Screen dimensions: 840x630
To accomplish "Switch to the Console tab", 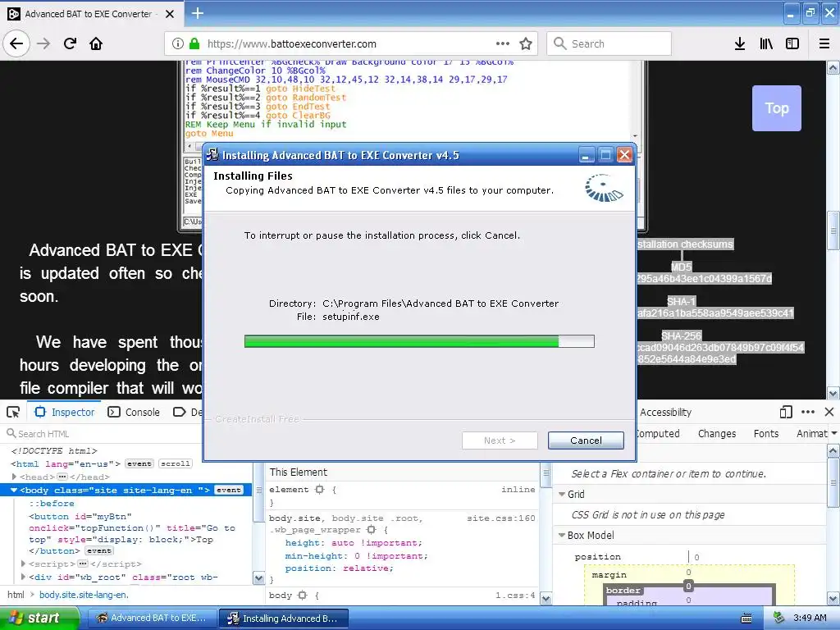I will 134,412.
